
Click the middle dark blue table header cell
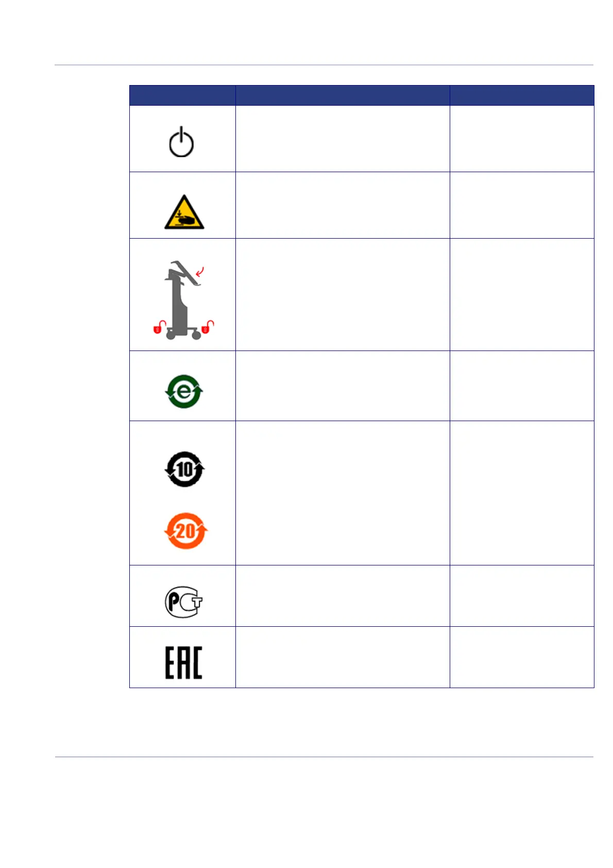coord(343,95)
